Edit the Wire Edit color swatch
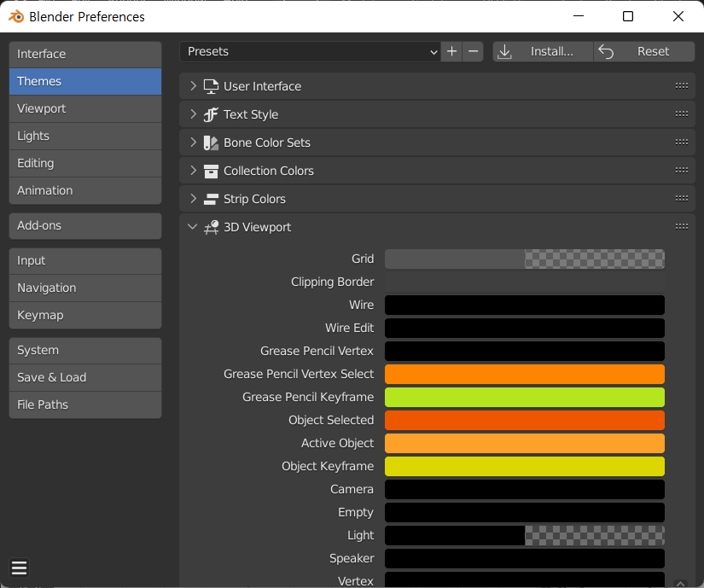 pos(525,328)
